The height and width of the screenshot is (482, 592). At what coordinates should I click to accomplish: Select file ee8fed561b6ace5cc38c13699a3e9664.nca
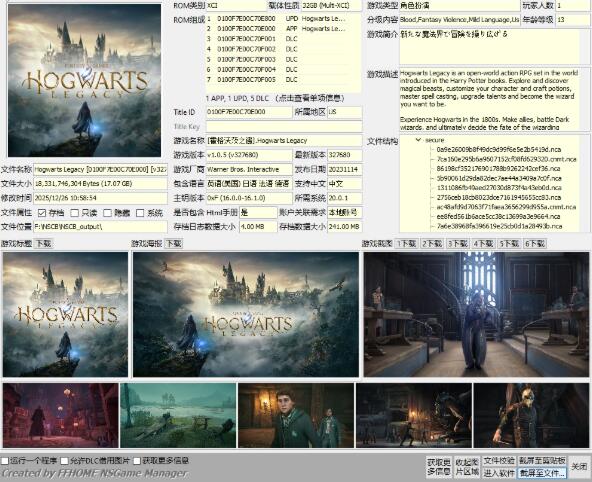tap(499, 217)
